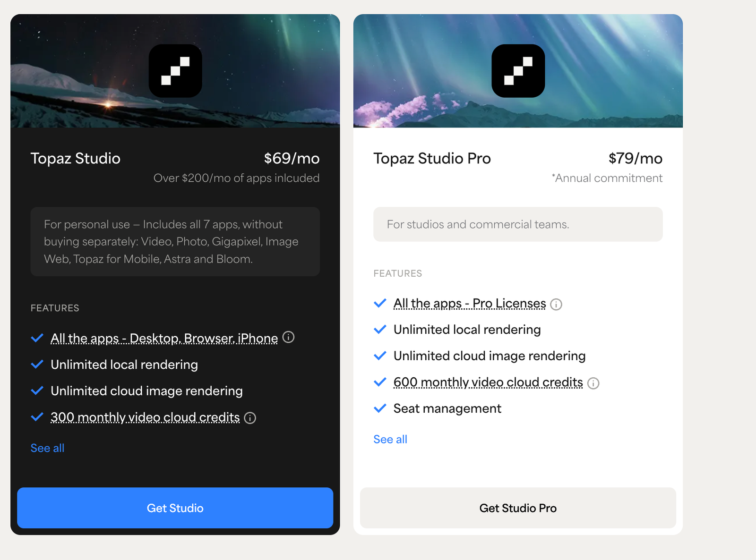The image size is (756, 560).
Task: Open info icon beside 300 monthly video credits
Action: point(250,418)
